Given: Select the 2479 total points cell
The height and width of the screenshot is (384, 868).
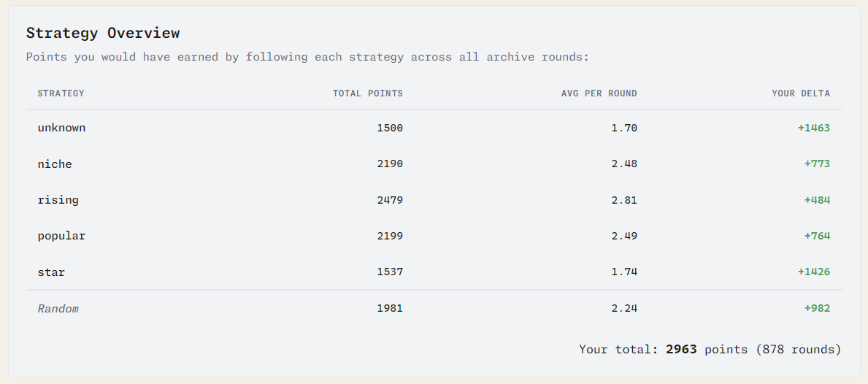Looking at the screenshot, I should click(390, 200).
